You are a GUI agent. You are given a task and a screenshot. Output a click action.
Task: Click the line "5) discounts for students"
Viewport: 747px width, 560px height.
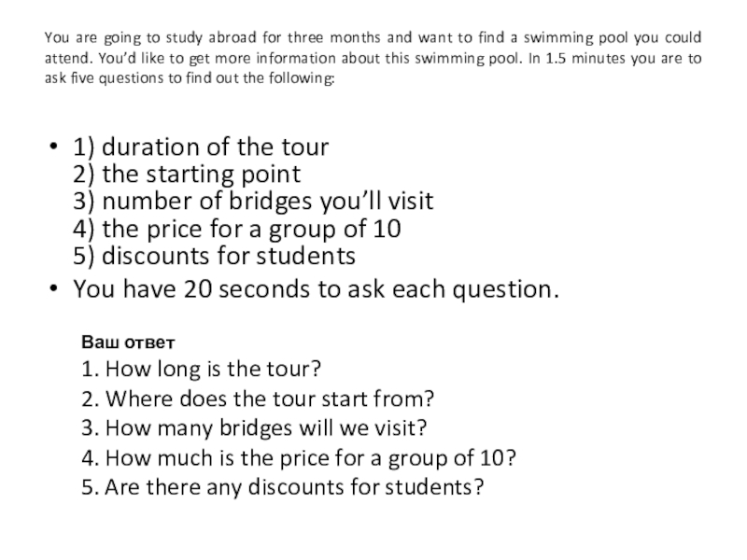(214, 256)
